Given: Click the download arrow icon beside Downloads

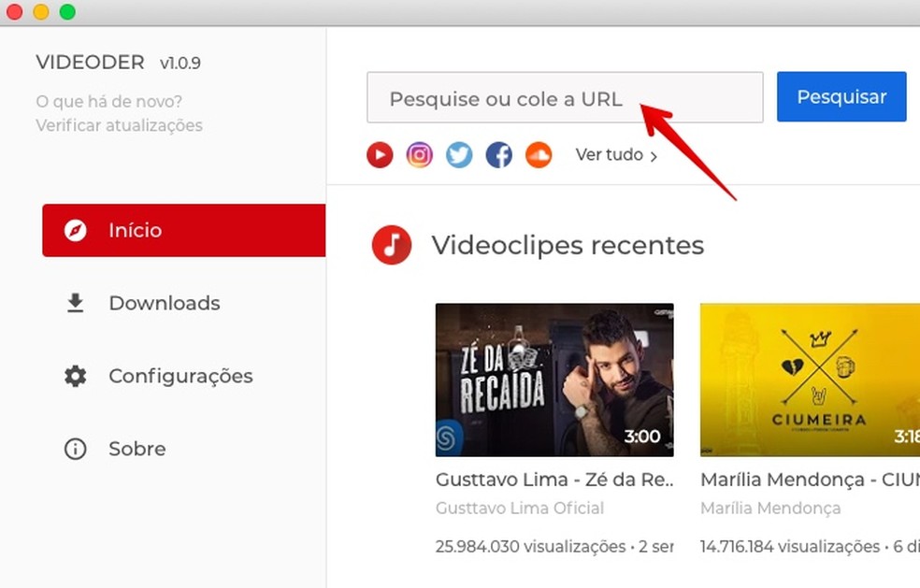Looking at the screenshot, I should coord(75,302).
